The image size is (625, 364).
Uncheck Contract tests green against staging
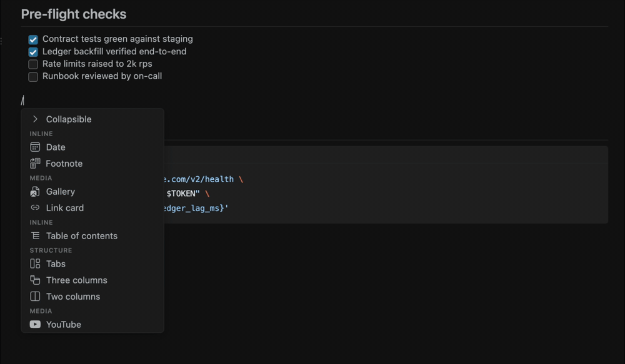33,39
